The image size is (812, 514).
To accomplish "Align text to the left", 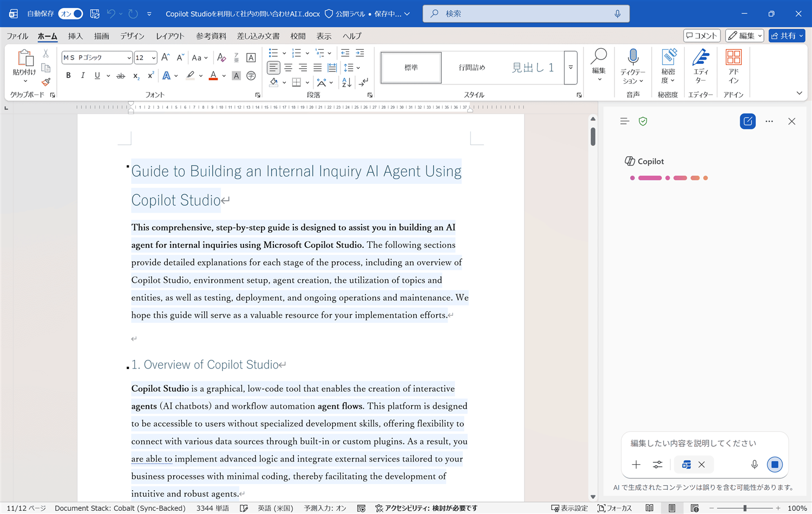I will tap(273, 68).
